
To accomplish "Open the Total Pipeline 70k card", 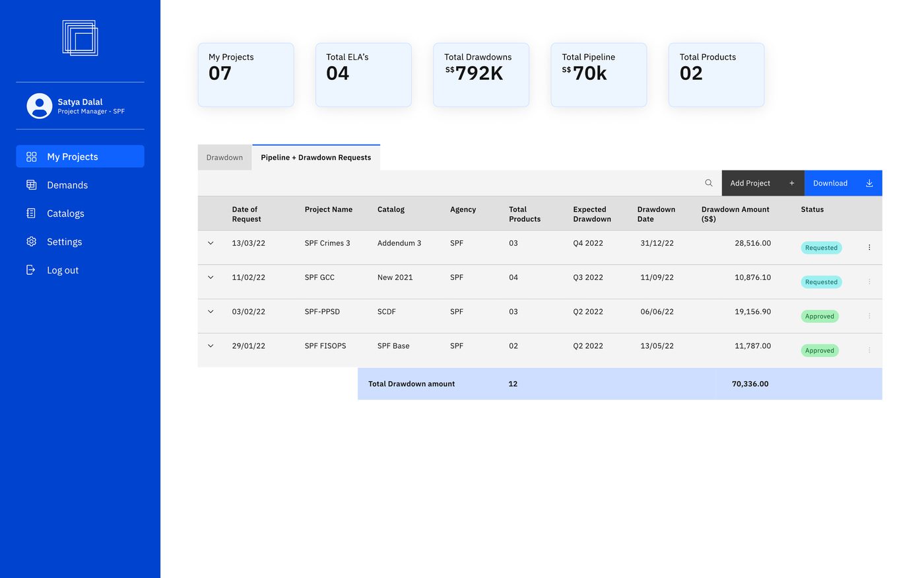I will [x=599, y=75].
